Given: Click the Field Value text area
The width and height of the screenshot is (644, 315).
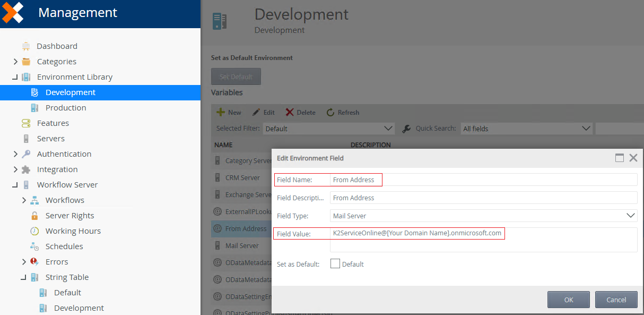Looking at the screenshot, I should tap(483, 240).
